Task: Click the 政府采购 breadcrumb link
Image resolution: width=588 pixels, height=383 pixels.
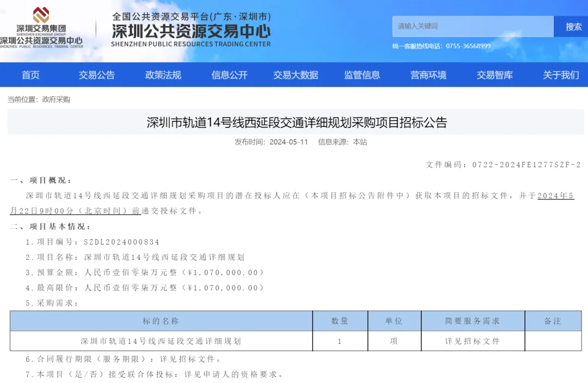Action: tap(56, 99)
